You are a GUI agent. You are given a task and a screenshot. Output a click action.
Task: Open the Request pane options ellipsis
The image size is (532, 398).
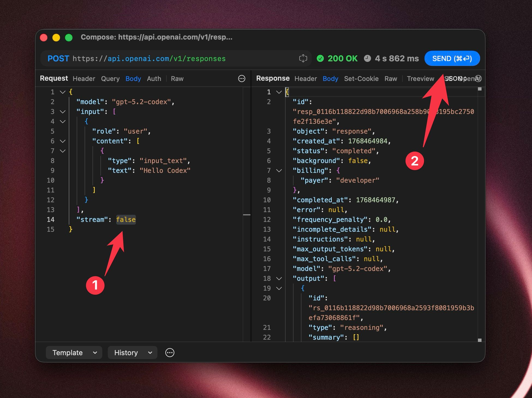point(242,79)
